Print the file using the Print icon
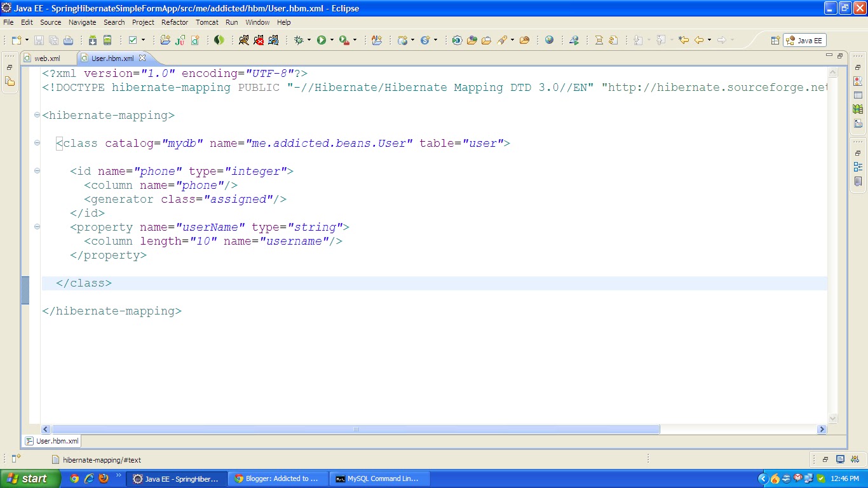The height and width of the screenshot is (488, 868). coord(68,39)
